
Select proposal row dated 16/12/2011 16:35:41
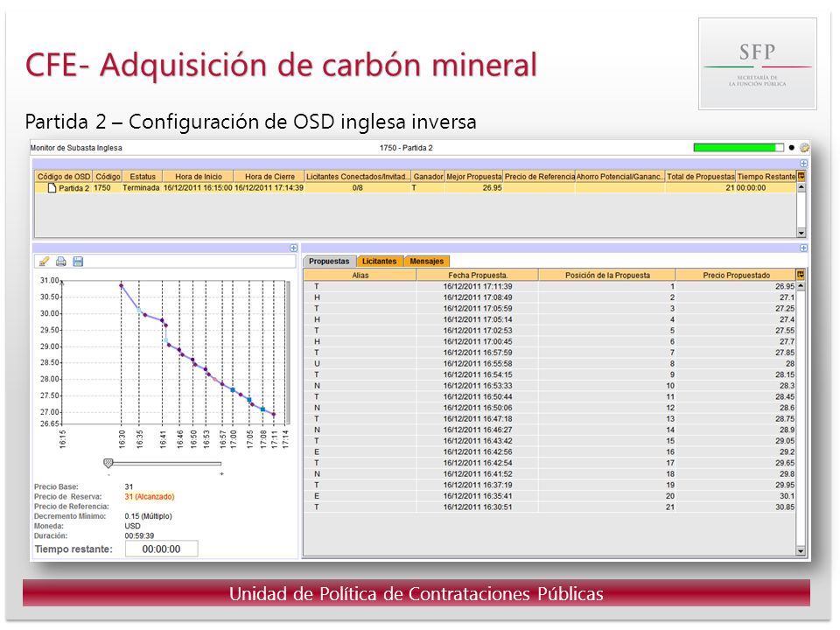pyautogui.click(x=549, y=496)
